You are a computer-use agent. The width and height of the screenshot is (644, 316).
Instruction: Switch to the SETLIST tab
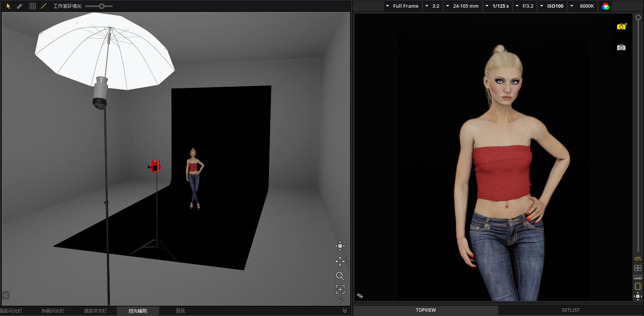coord(570,310)
